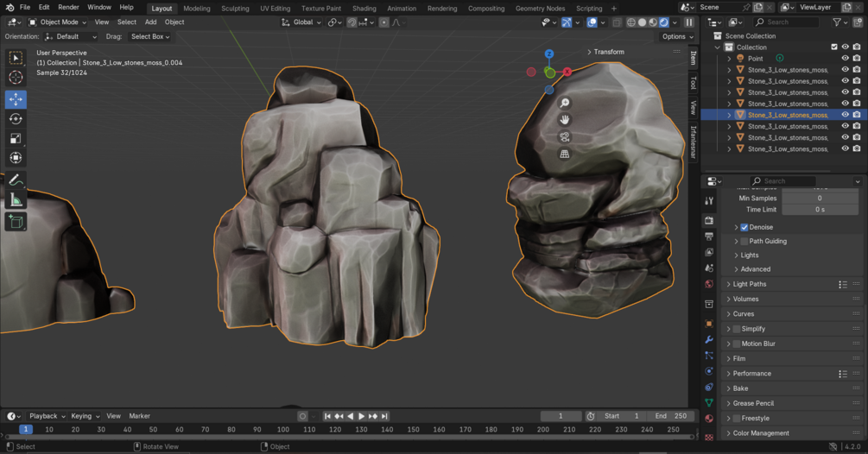
Task: Switch to the Modeling workspace tab
Action: tap(197, 9)
